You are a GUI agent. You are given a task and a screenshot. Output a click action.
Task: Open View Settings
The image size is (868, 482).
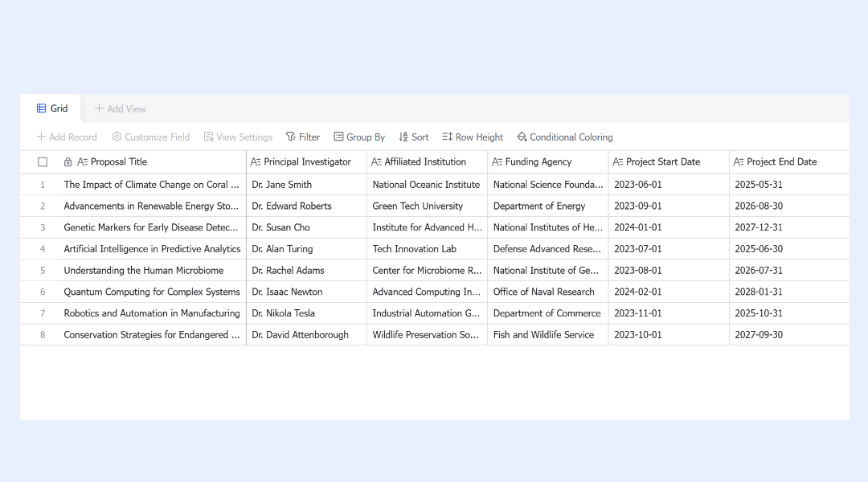[238, 137]
